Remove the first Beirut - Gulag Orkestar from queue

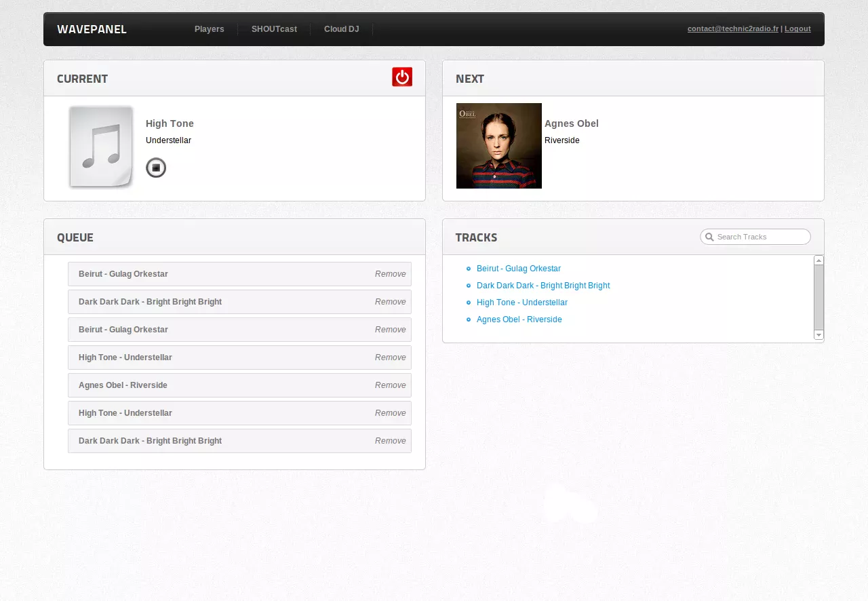pyautogui.click(x=390, y=274)
